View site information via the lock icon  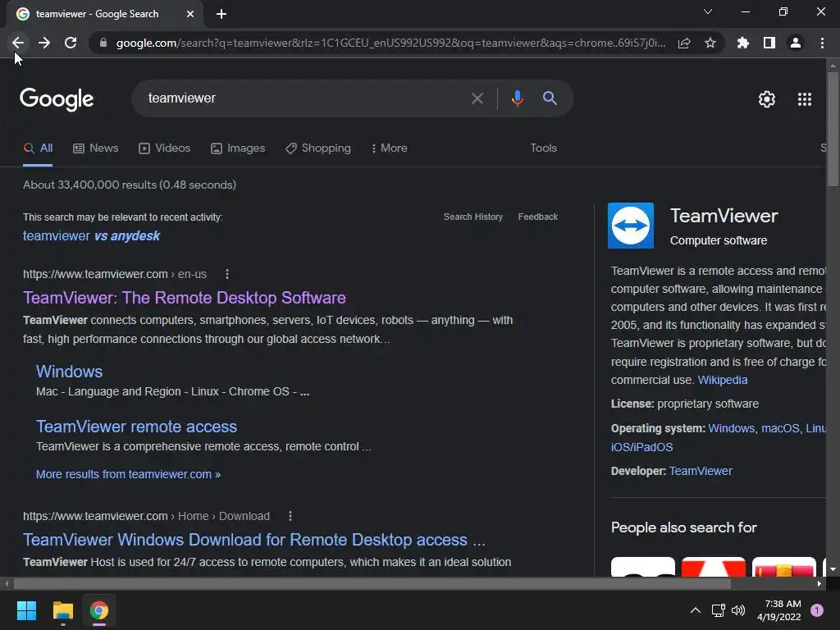pyautogui.click(x=103, y=43)
